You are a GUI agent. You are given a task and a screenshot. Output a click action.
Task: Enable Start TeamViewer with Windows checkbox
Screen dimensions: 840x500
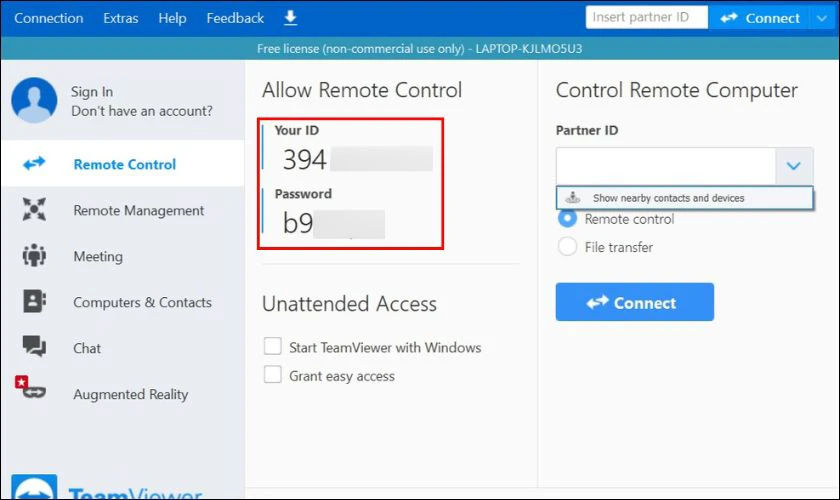pos(272,347)
